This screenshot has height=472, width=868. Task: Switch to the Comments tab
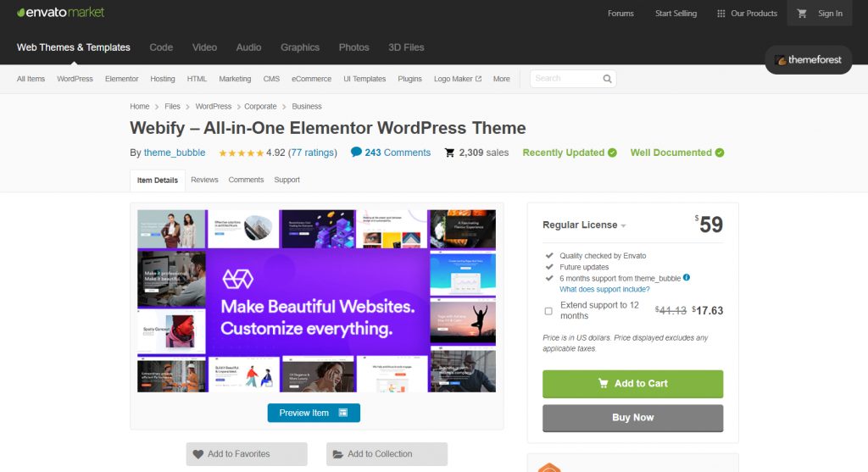pos(246,180)
